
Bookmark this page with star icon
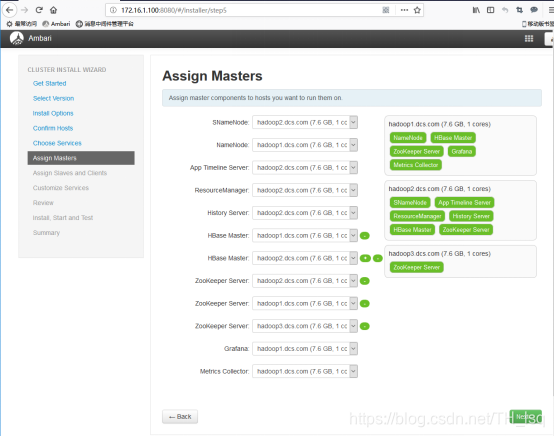click(417, 10)
